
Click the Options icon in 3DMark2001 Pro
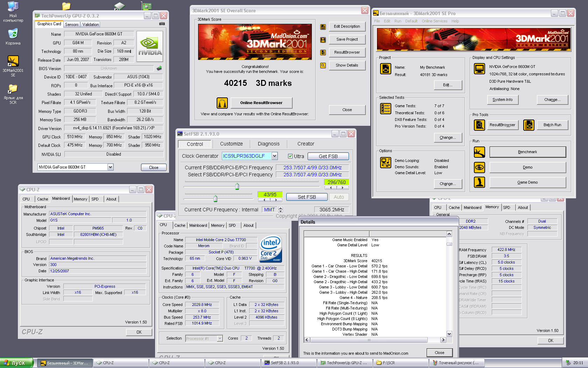(386, 163)
